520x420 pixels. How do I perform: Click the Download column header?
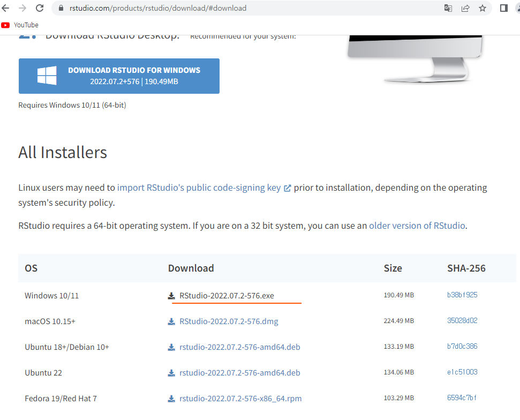coord(191,268)
